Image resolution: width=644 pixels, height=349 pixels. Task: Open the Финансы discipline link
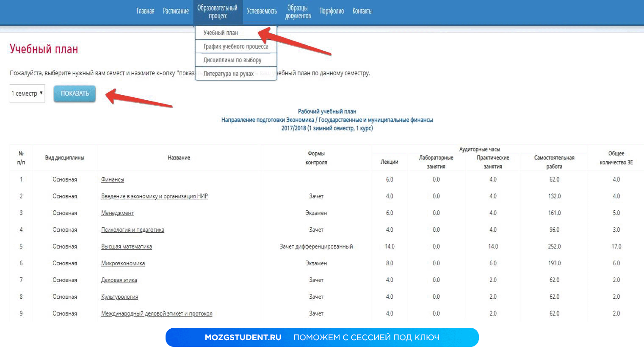pos(113,179)
